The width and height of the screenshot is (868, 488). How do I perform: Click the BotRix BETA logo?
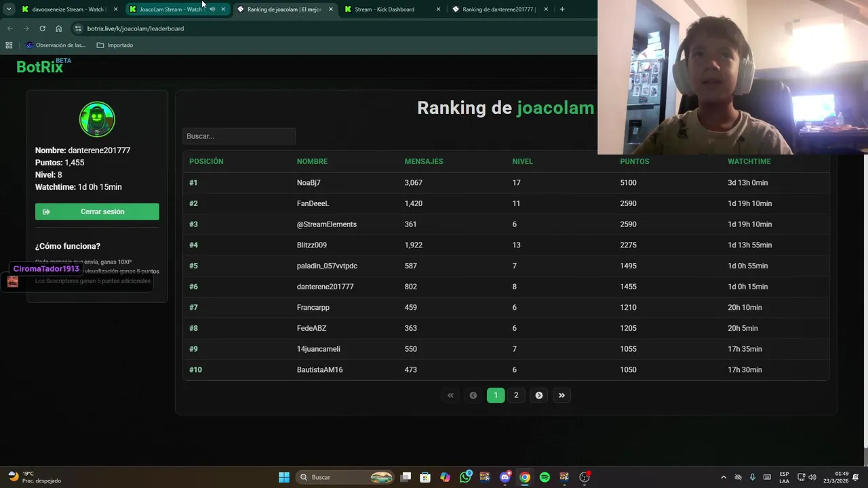click(43, 66)
